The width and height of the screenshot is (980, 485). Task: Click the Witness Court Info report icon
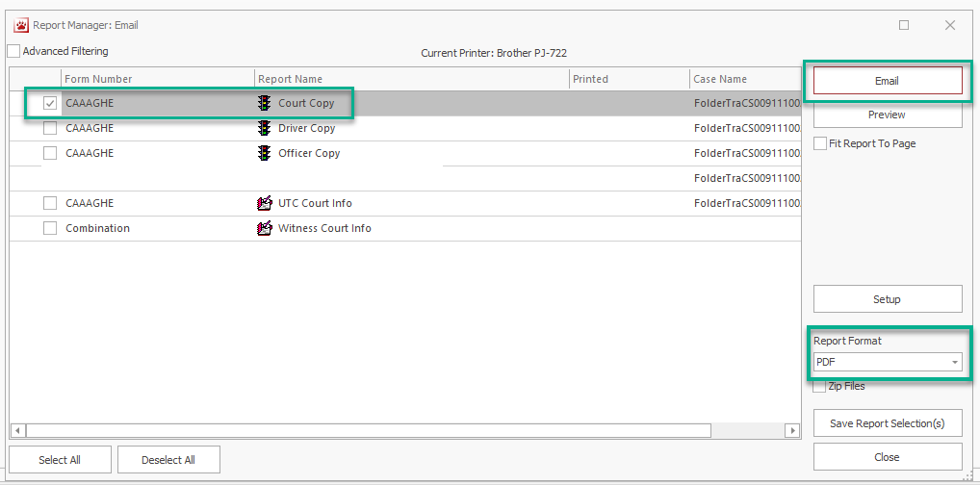264,228
